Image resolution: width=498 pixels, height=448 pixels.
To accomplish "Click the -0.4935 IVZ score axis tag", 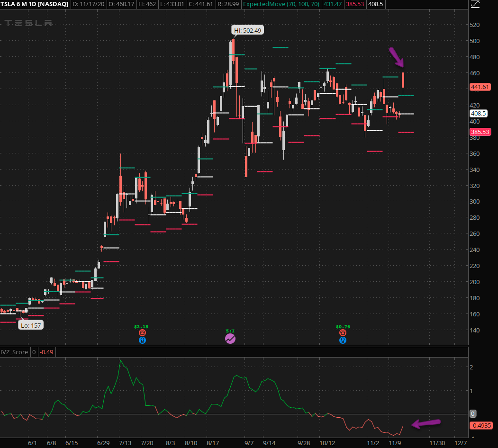I will (481, 425).
